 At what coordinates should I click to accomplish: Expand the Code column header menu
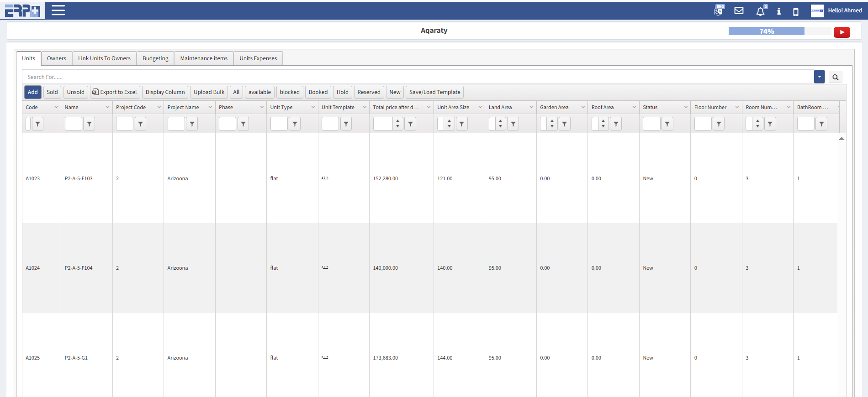pos(56,107)
